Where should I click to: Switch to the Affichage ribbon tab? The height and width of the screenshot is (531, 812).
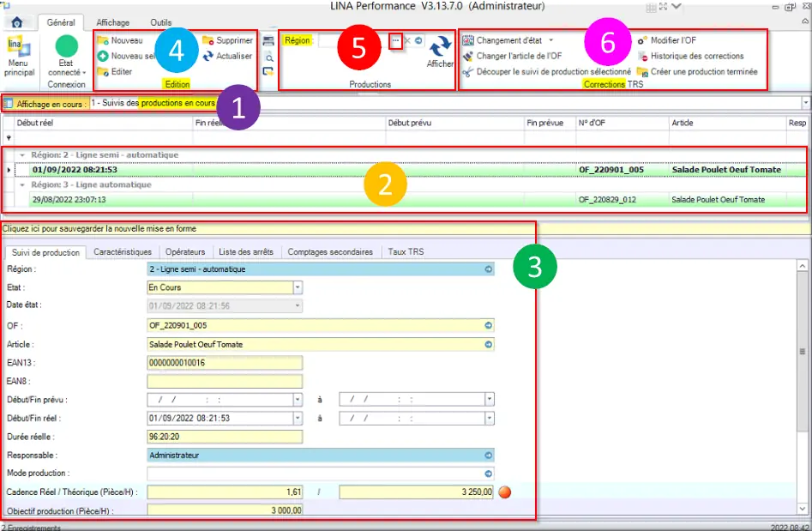click(113, 23)
